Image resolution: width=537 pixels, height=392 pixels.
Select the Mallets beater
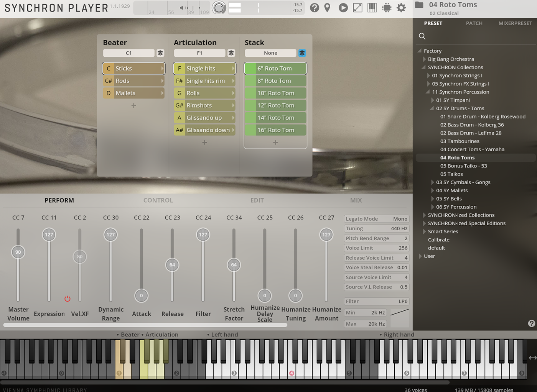(133, 93)
